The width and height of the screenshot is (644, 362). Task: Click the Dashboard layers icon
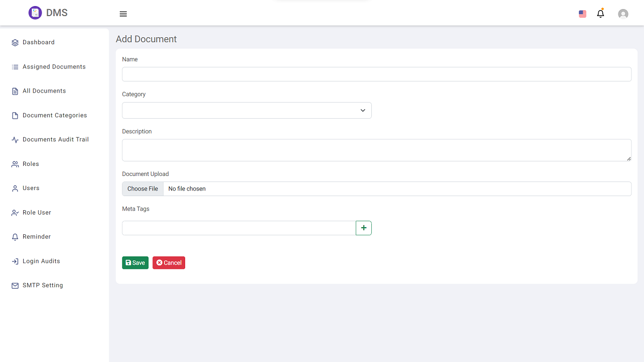tap(15, 43)
